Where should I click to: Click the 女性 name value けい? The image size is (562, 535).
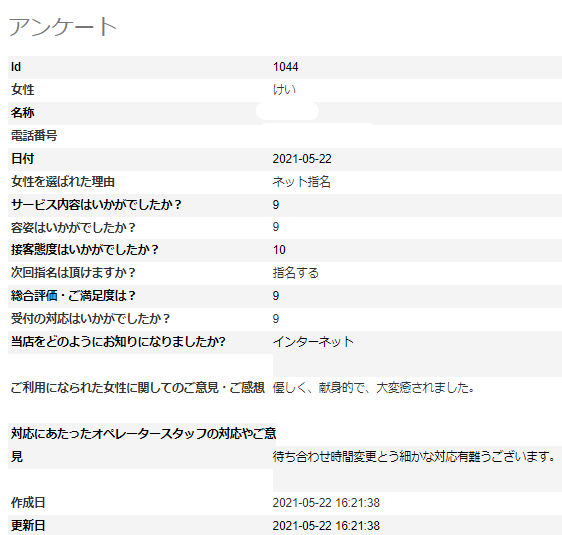(x=284, y=90)
